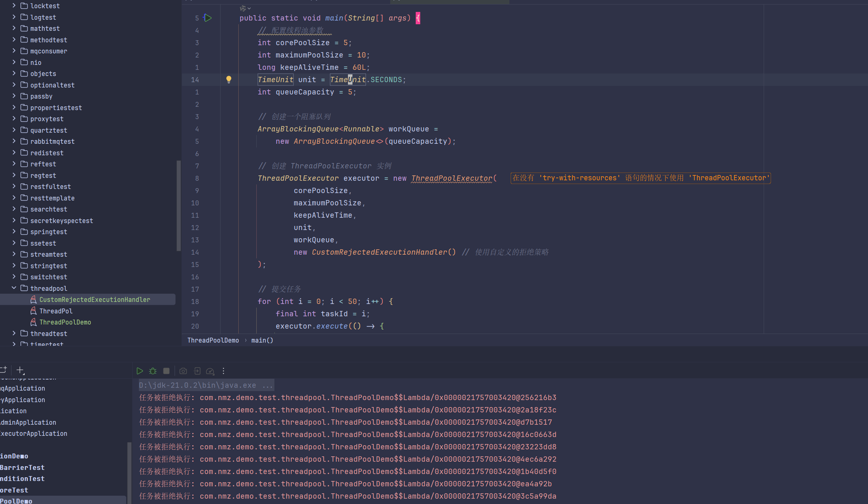Viewport: 868px width, 504px height.
Task: Expand the redistest folder
Action: pos(14,153)
